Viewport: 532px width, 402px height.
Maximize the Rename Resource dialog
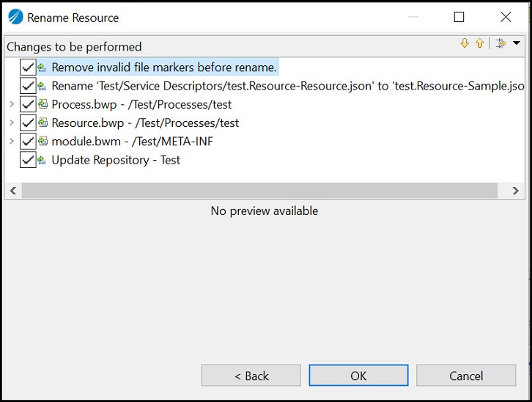459,17
